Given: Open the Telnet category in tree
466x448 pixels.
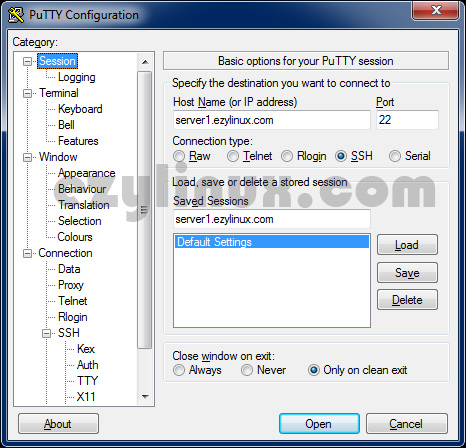Looking at the screenshot, I should pyautogui.click(x=72, y=301).
